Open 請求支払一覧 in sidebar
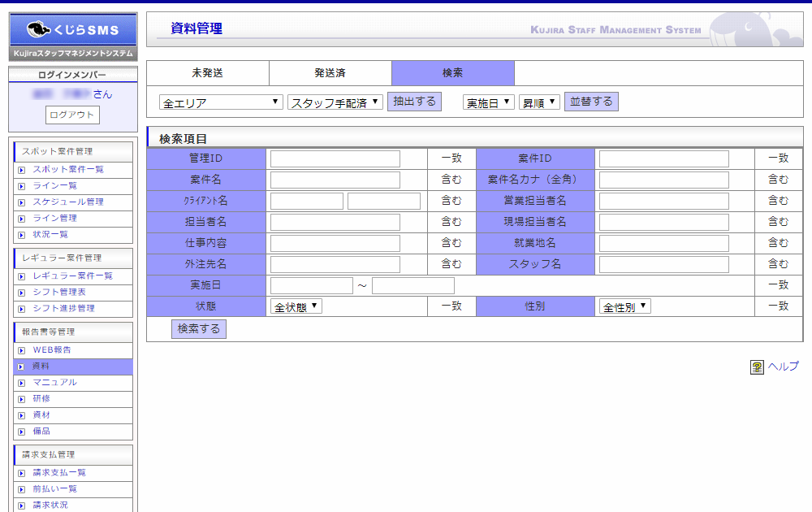 coord(59,473)
